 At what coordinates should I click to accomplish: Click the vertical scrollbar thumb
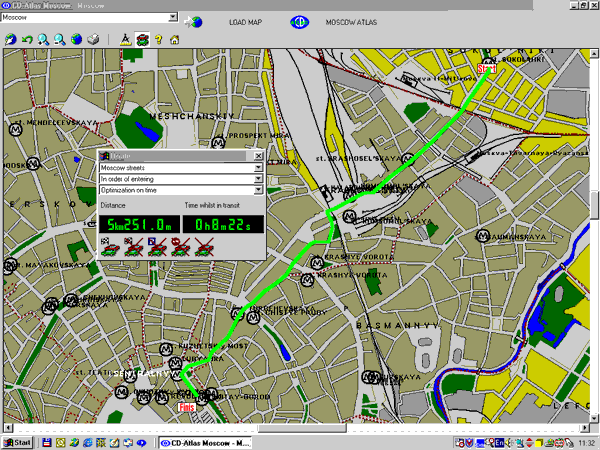point(594,205)
